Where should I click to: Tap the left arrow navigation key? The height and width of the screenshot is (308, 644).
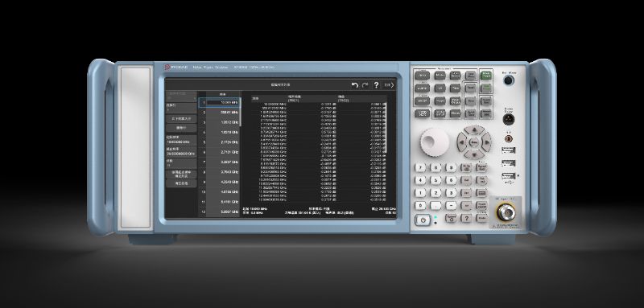462,142
